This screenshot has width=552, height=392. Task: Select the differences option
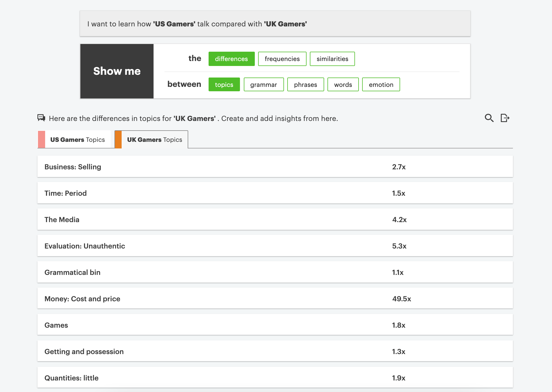231,59
